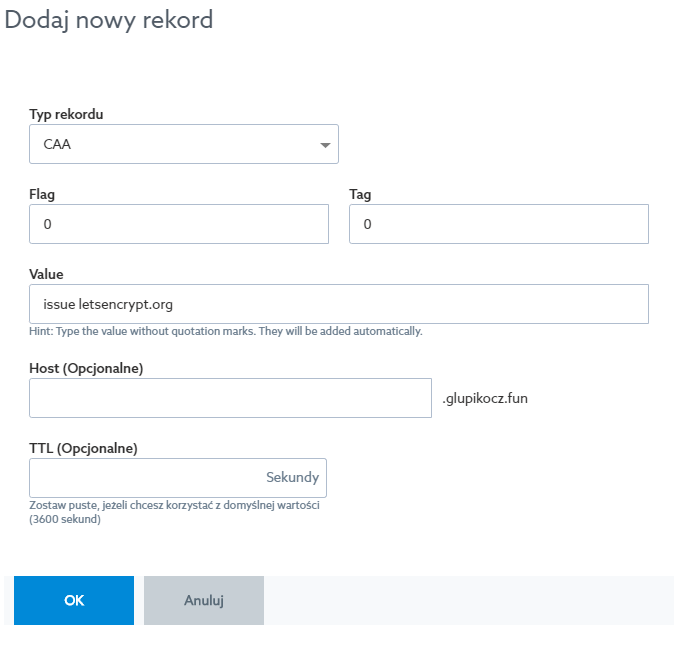Focus the TTL input field
The width and height of the screenshot is (680, 649).
pos(145,478)
